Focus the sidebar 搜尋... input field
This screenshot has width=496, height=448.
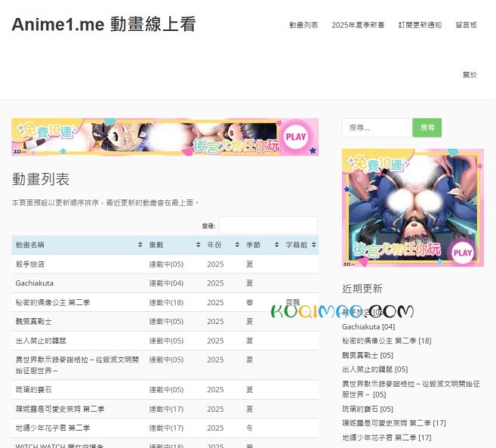pos(377,128)
